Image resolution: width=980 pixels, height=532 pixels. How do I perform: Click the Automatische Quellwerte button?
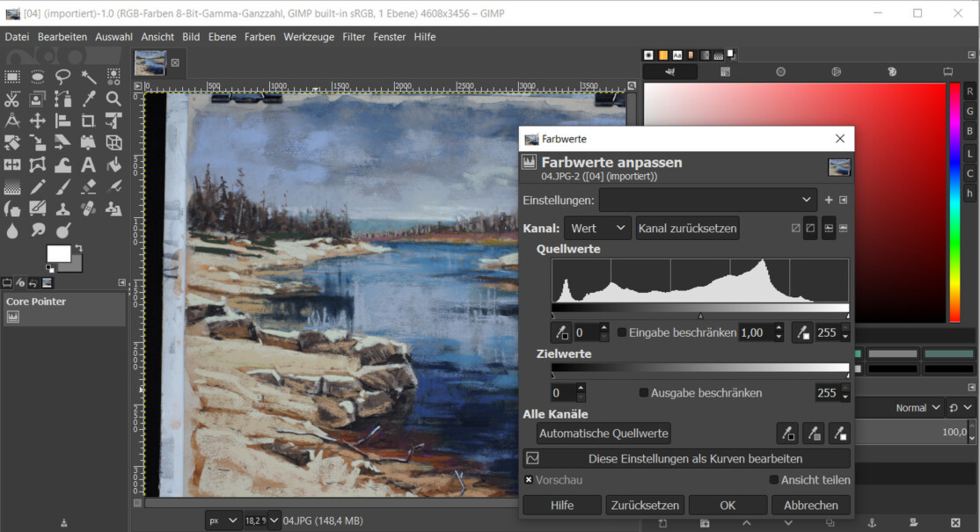click(x=603, y=433)
